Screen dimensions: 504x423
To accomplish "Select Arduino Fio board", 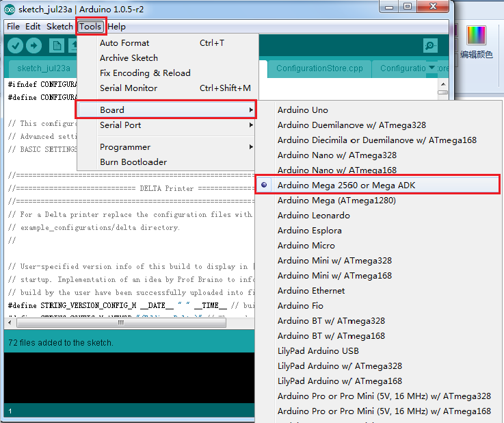I will tap(377, 306).
